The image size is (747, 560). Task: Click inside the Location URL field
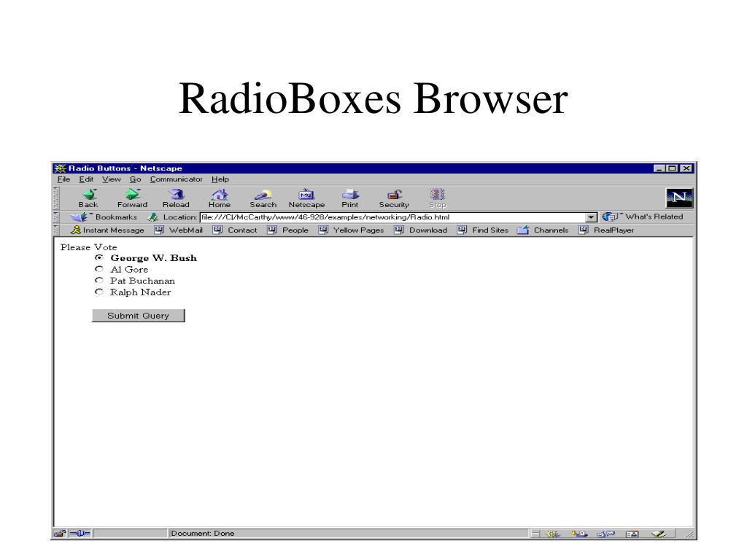coord(393,217)
